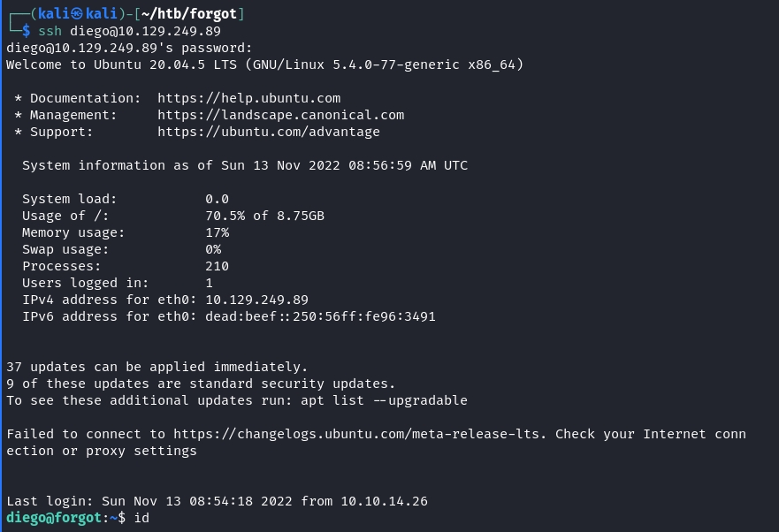Click the System load value 0.0
This screenshot has width=779, height=532.
tap(217, 199)
